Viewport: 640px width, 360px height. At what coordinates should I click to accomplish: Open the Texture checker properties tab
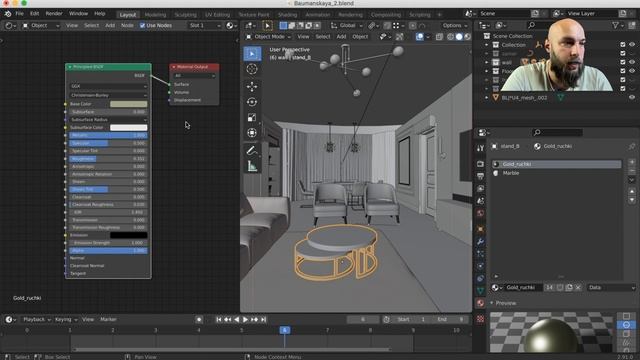coord(480,319)
